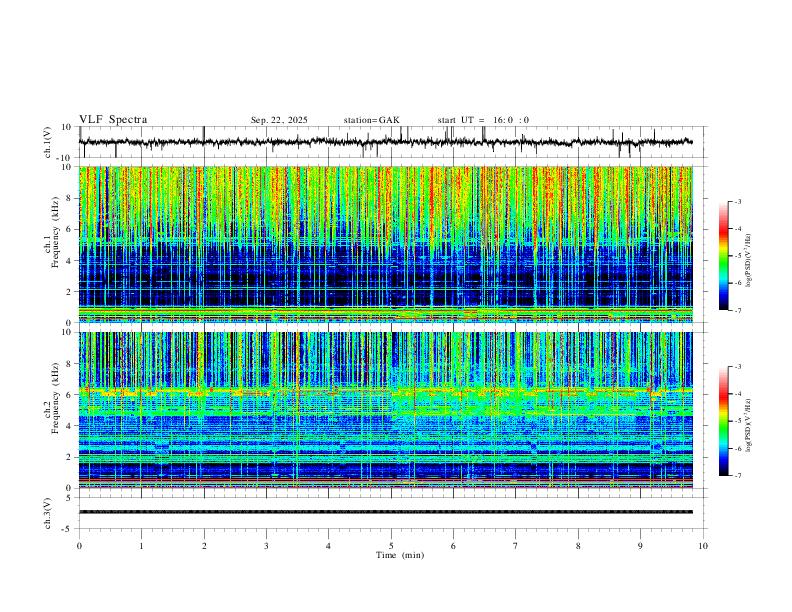Viewport: 792px width, 612px height.
Task: Click the -3 tick on ch.1 color bar
Action: tap(737, 202)
